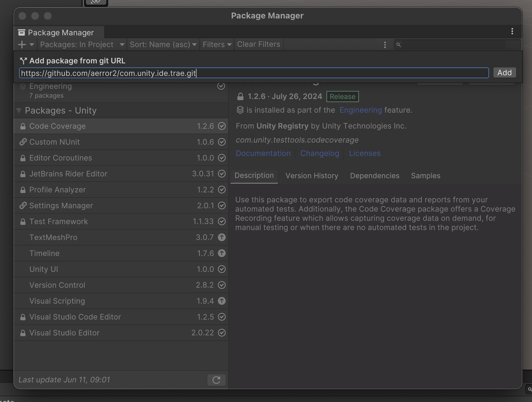Click the layers icon beside 'is installed as part of'

[240, 110]
